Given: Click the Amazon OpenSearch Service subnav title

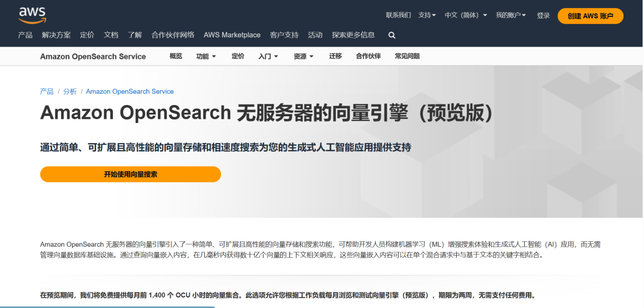Looking at the screenshot, I should tap(93, 56).
